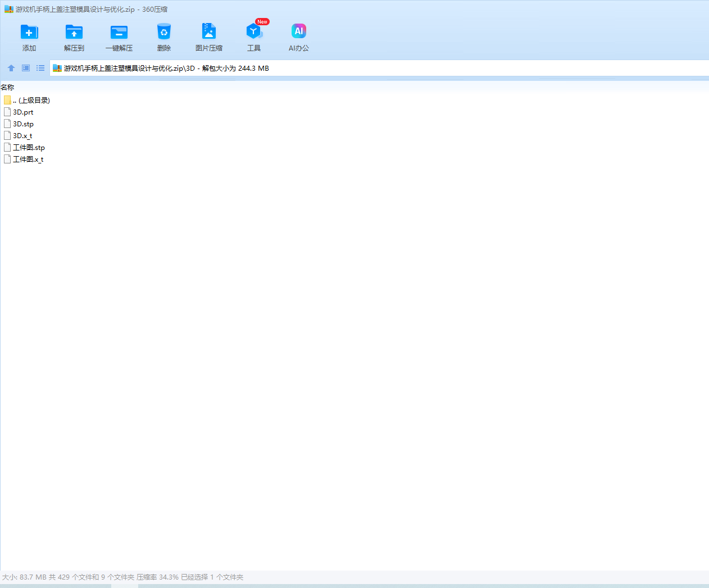
Task: Select the file 3D.prt
Action: pyautogui.click(x=23, y=112)
